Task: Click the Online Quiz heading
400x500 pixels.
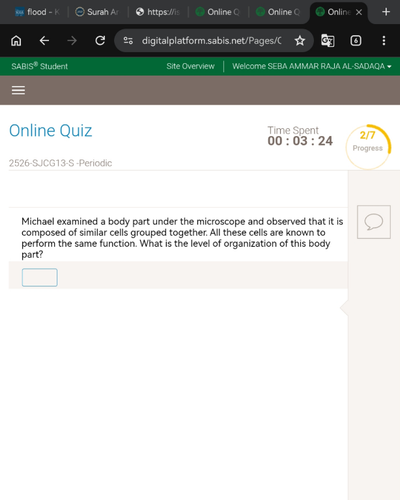Action: click(50, 130)
